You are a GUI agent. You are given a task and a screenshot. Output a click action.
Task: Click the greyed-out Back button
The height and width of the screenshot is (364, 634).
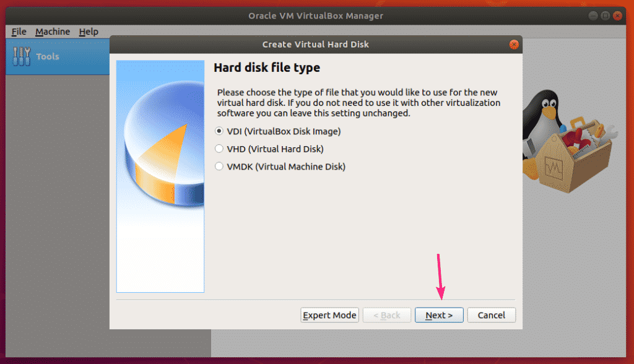click(386, 315)
